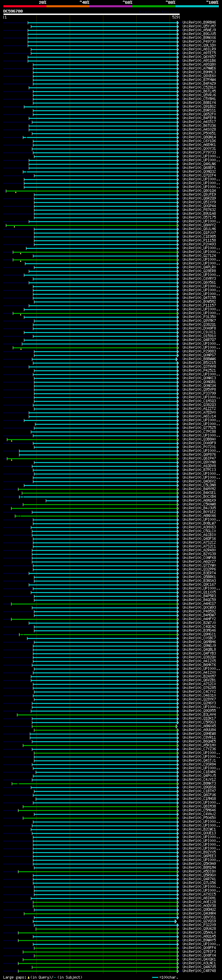The width and height of the screenshot is (222, 980).
Task: Click the purple ~60% color legend segment
Action: pos(111,7)
